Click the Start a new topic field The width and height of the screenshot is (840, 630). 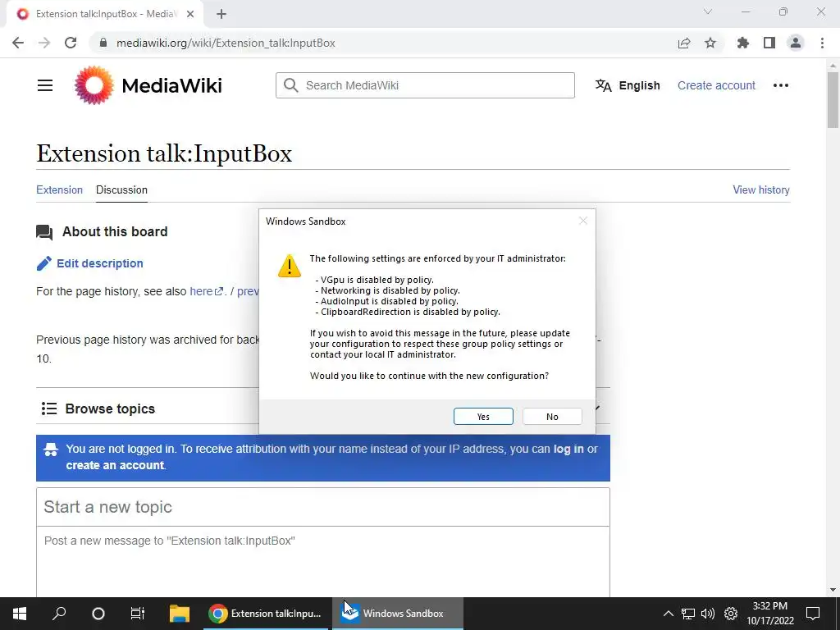click(323, 507)
